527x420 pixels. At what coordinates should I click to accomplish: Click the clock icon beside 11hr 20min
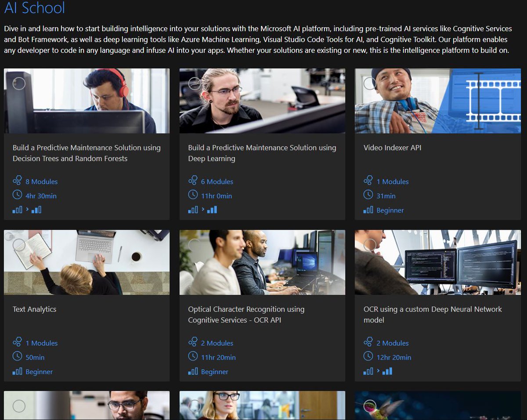coord(193,357)
